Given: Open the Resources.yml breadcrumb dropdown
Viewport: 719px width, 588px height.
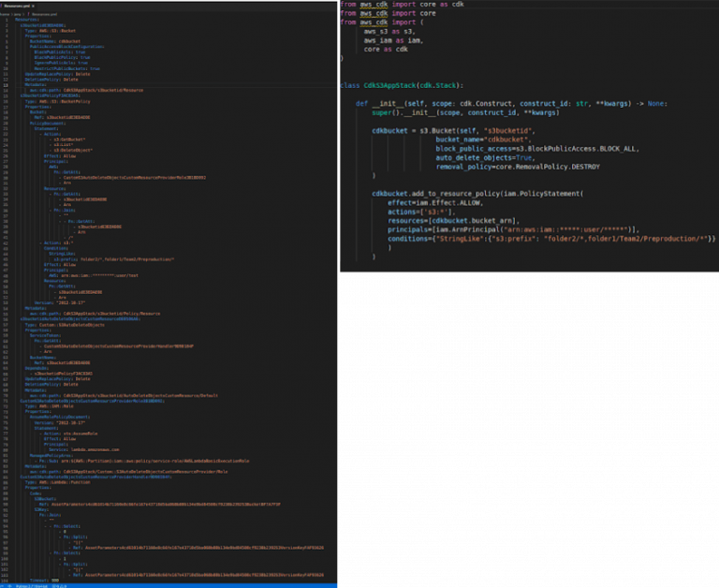Looking at the screenshot, I should tap(44, 13).
